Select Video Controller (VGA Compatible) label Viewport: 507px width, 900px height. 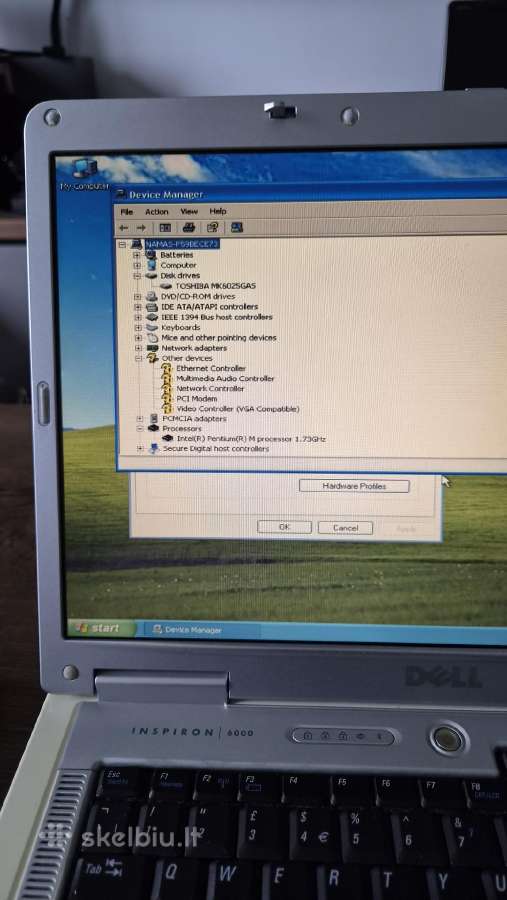238,409
